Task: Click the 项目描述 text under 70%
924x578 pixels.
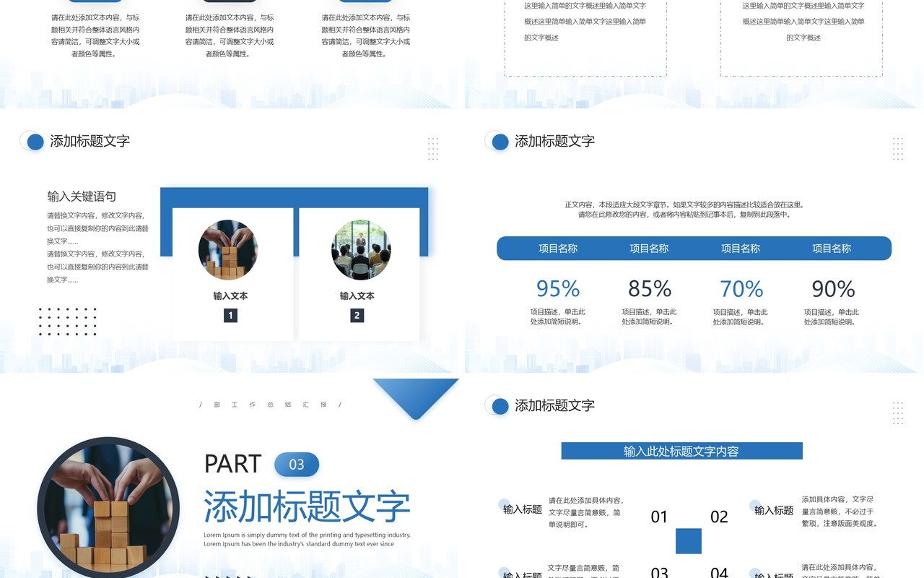Action: pos(741,317)
